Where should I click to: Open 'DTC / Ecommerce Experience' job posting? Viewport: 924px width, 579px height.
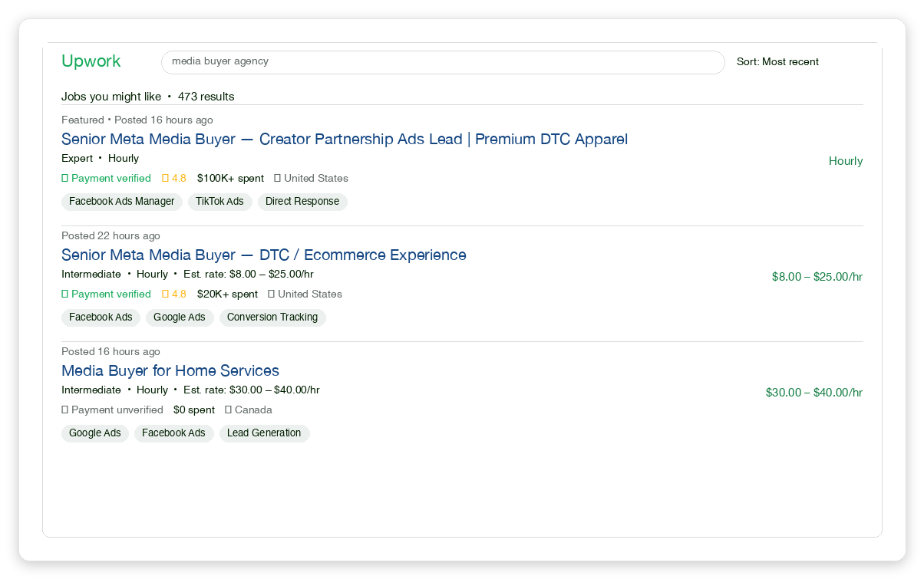(264, 255)
